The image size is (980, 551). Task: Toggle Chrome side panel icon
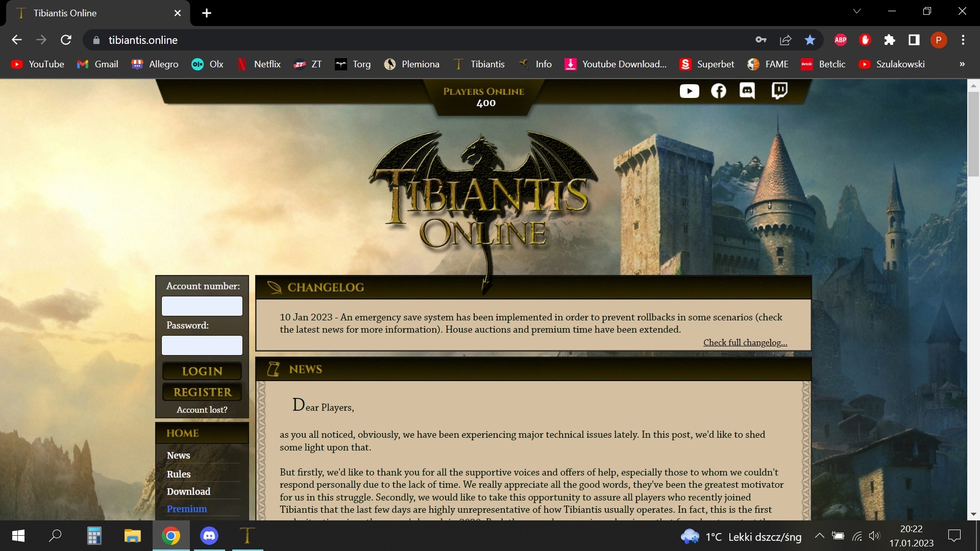914,40
